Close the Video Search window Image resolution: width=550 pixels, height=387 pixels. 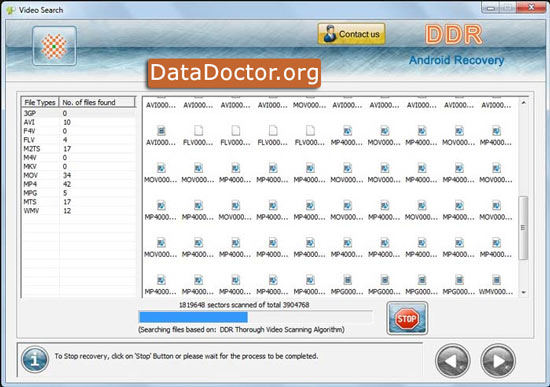(531, 7)
